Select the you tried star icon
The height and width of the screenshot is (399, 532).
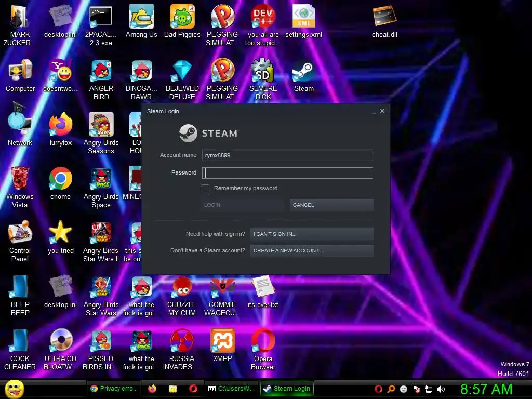click(61, 237)
